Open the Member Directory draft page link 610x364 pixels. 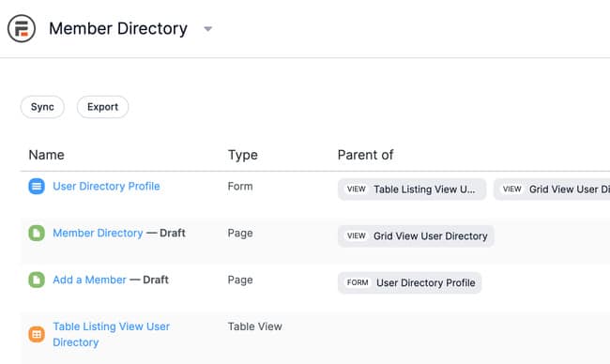pyautogui.click(x=98, y=233)
